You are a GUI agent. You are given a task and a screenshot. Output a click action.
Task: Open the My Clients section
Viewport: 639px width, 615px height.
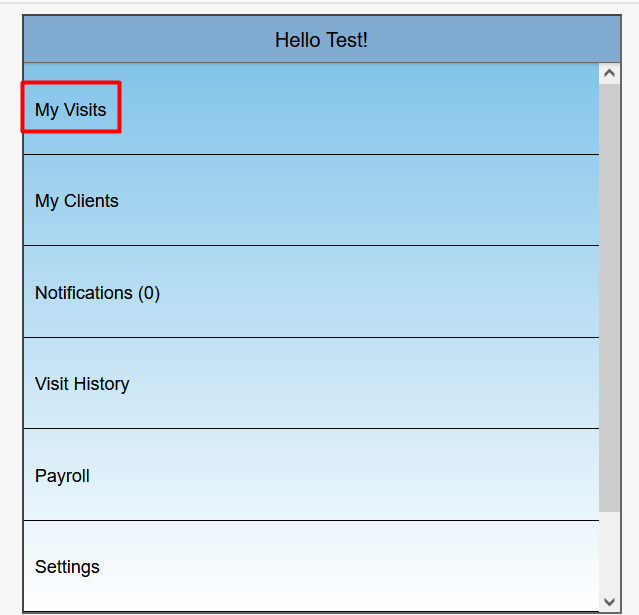[x=311, y=200]
